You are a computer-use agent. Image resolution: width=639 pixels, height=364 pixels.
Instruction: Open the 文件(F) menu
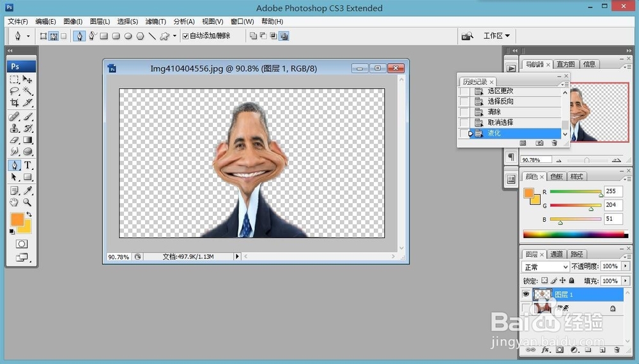[x=18, y=22]
